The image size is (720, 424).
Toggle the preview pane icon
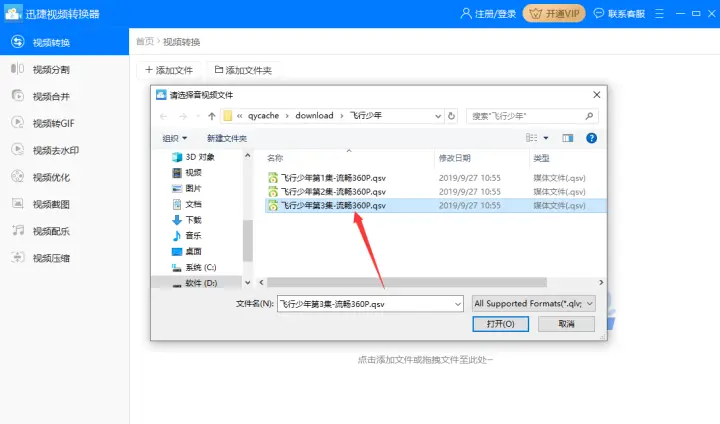(568, 138)
